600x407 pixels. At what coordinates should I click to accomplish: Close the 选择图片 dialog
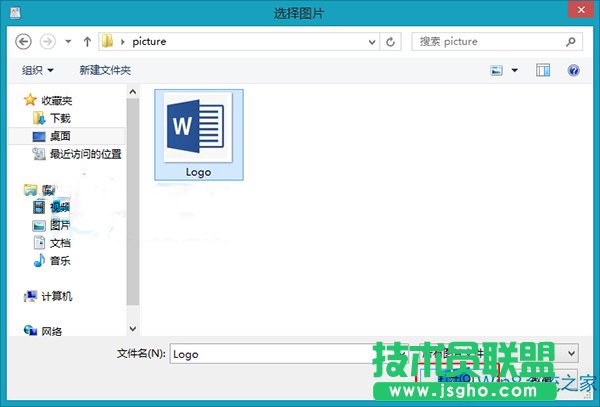(581, 9)
